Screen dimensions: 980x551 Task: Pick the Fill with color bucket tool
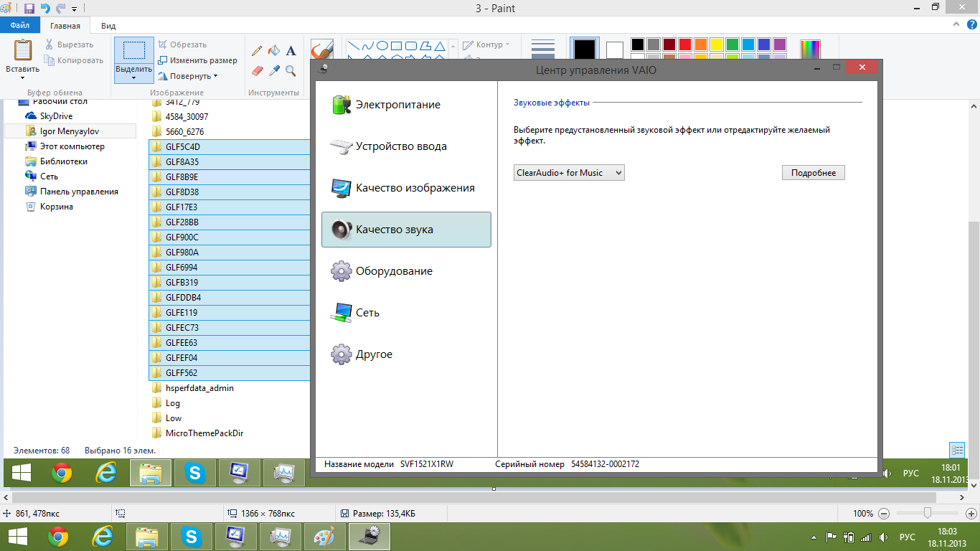point(273,51)
